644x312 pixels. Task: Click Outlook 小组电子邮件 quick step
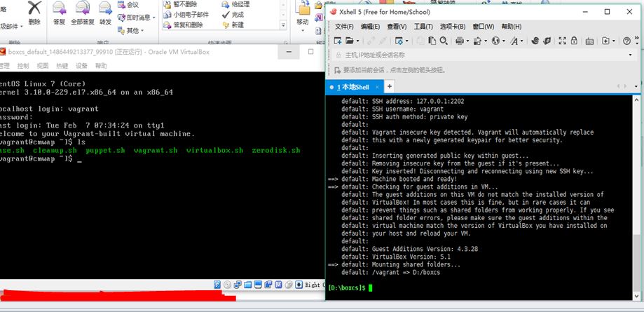click(186, 15)
